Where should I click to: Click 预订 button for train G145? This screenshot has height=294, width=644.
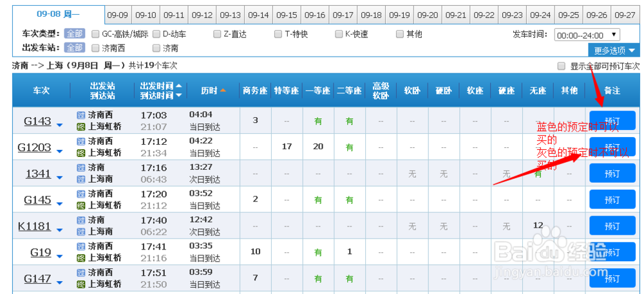click(612, 199)
